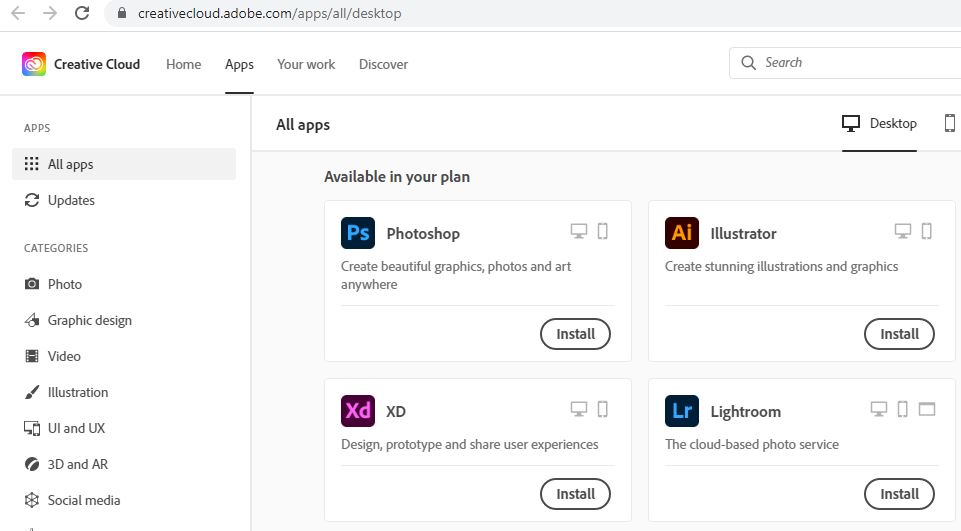Filter apps by Graphic design category
Image resolution: width=961 pixels, height=531 pixels.
tap(89, 320)
